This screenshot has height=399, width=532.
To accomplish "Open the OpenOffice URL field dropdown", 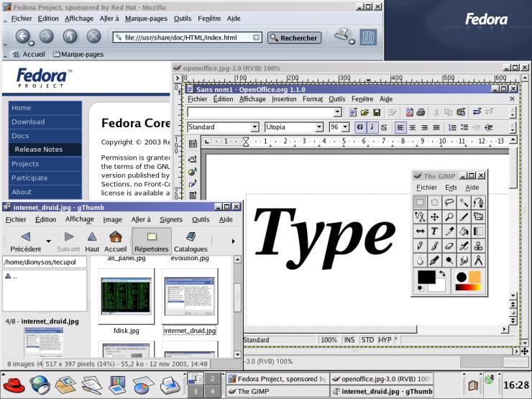I will 337,112.
